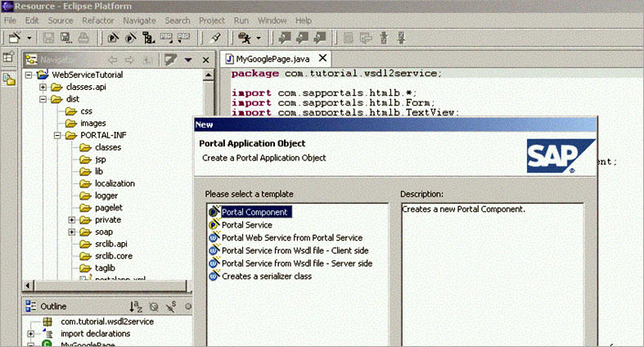Viewport: 644px width, 347px height.
Task: Open the Edit menu
Action: coord(32,20)
